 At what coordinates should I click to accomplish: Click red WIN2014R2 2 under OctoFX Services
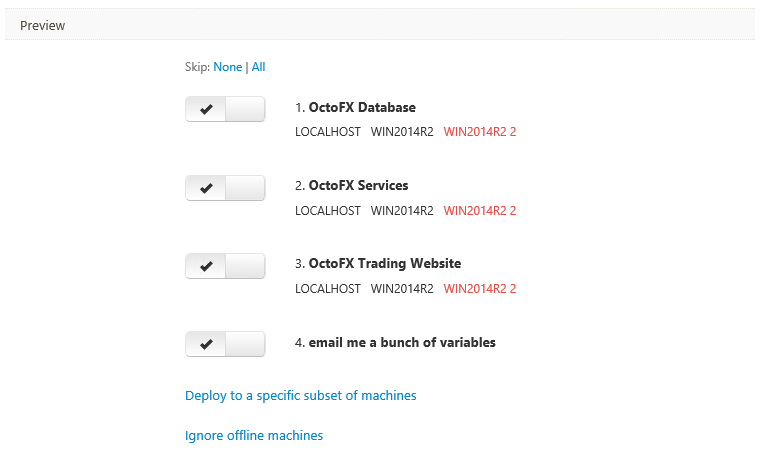point(480,211)
